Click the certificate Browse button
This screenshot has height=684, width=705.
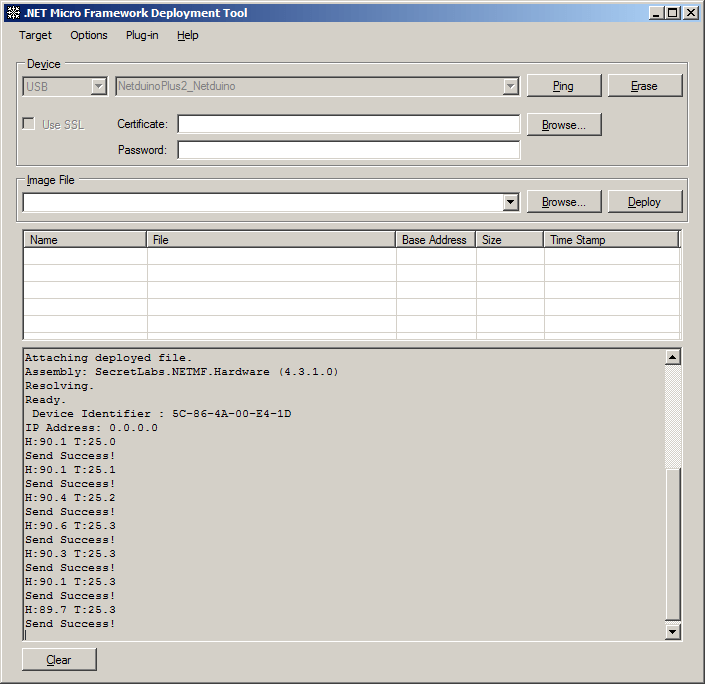click(x=564, y=125)
